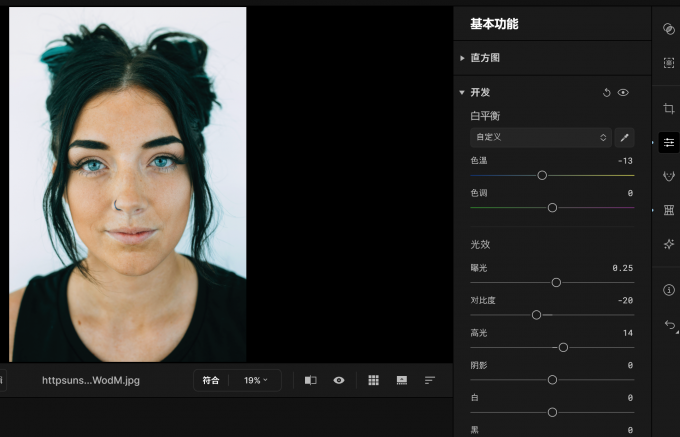Open the overlapping circles color icon
The height and width of the screenshot is (437, 680).
click(669, 29)
